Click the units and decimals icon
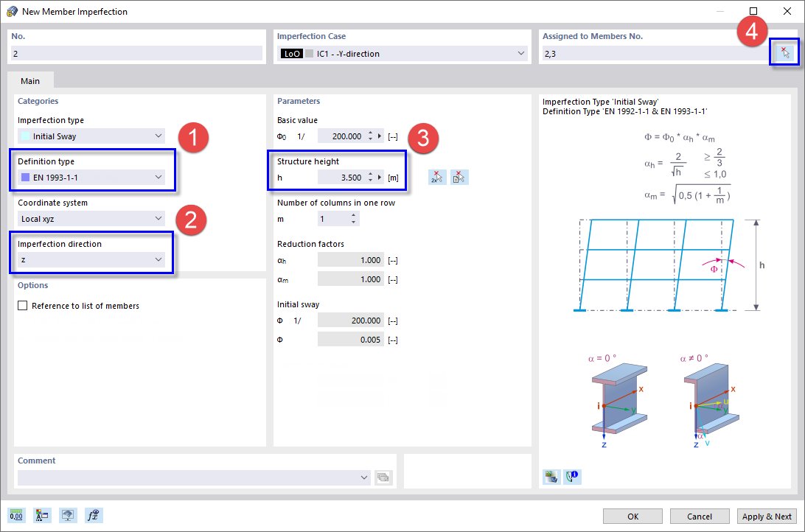 [16, 516]
